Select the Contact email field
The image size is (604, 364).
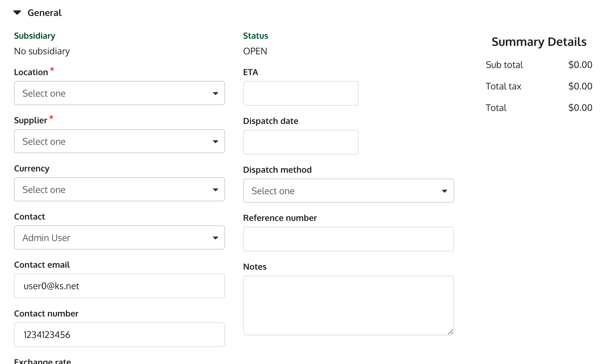tap(119, 286)
